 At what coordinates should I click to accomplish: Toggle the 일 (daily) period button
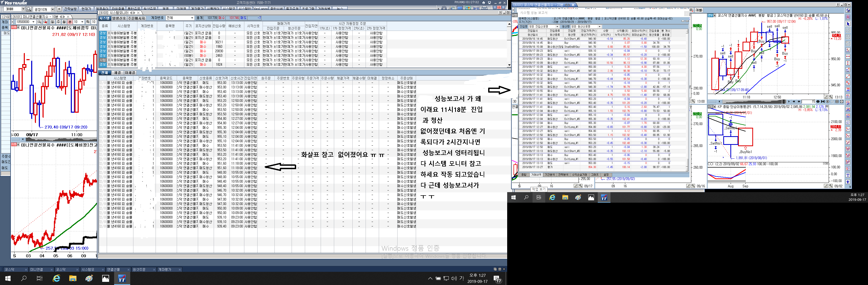click(x=53, y=22)
